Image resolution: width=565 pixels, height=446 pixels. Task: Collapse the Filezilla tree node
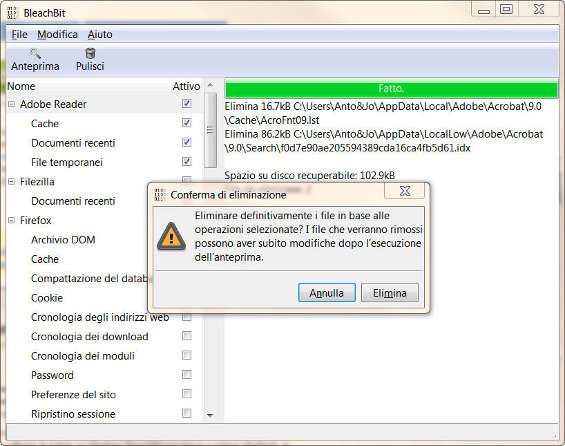pyautogui.click(x=12, y=181)
